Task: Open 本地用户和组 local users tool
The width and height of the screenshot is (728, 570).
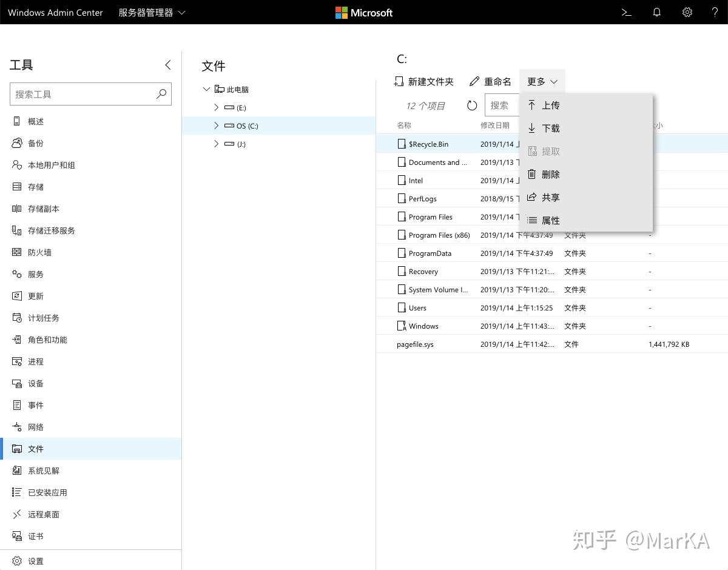Action: (x=90, y=165)
